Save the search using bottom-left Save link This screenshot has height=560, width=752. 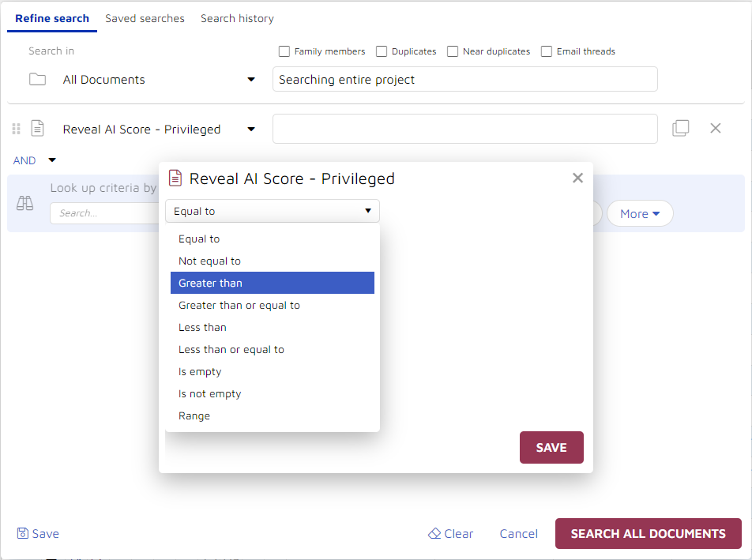pyautogui.click(x=38, y=534)
